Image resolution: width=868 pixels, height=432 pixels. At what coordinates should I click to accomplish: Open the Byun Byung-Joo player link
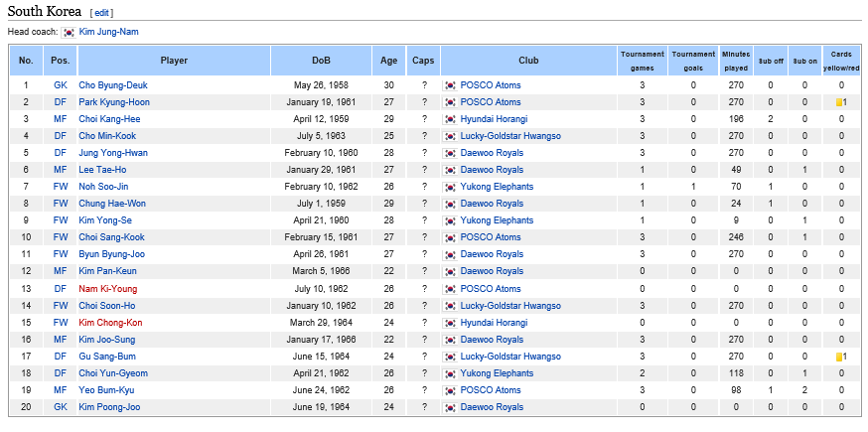pos(113,254)
